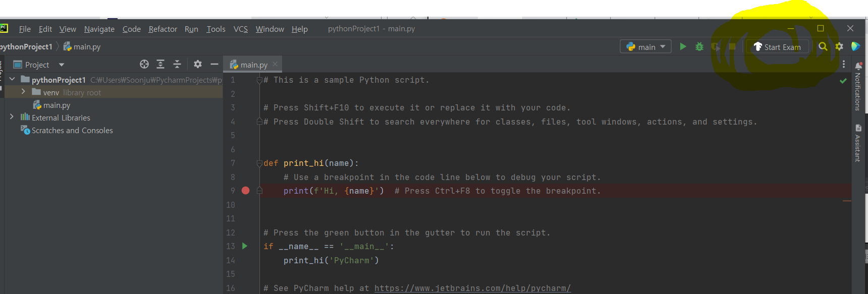Screen dimensions: 868x294
Task: Click the green run gutter arrow on line 13
Action: pos(245,246)
